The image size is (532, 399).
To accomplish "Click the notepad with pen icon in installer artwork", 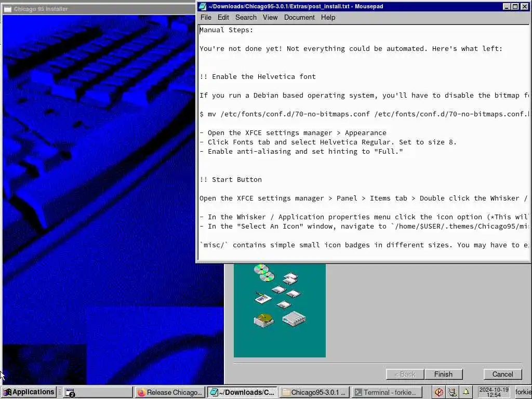I will click(263, 298).
